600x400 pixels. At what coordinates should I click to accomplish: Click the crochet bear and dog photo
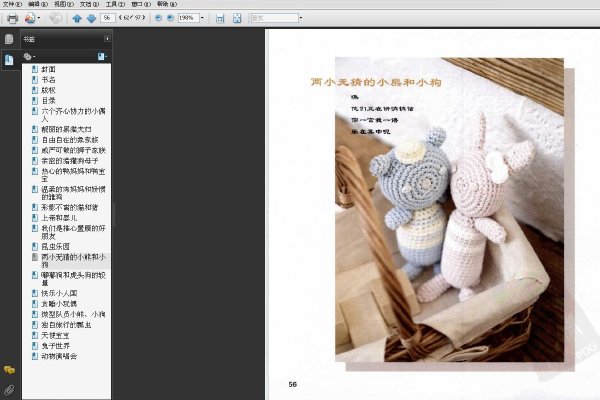point(449,209)
